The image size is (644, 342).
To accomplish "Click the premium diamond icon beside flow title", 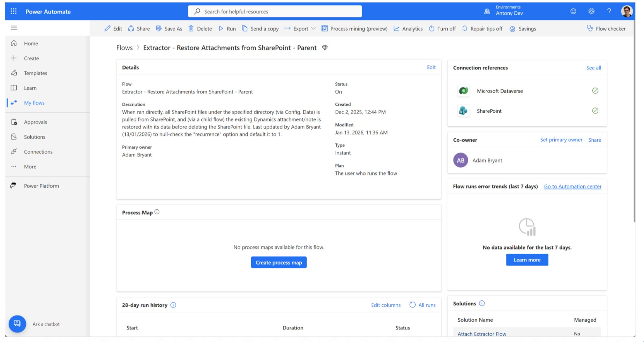I will 325,48.
